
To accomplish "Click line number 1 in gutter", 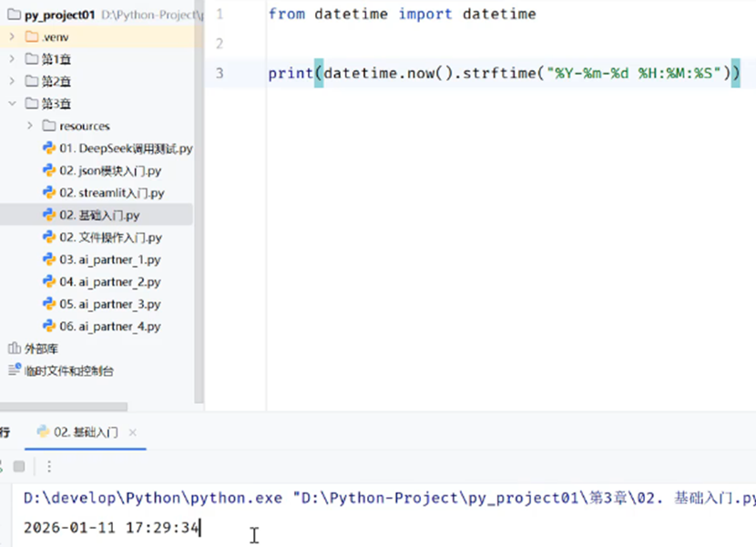I will pyautogui.click(x=220, y=14).
